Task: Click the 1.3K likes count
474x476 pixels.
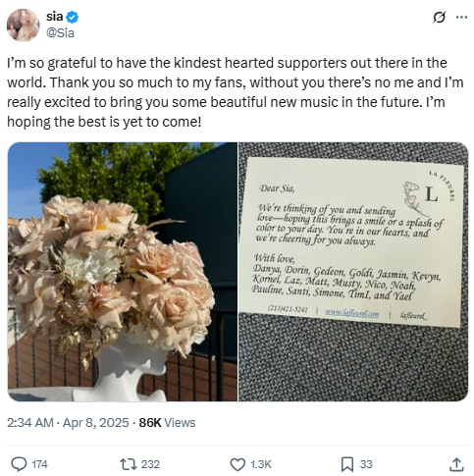Action: (261, 464)
